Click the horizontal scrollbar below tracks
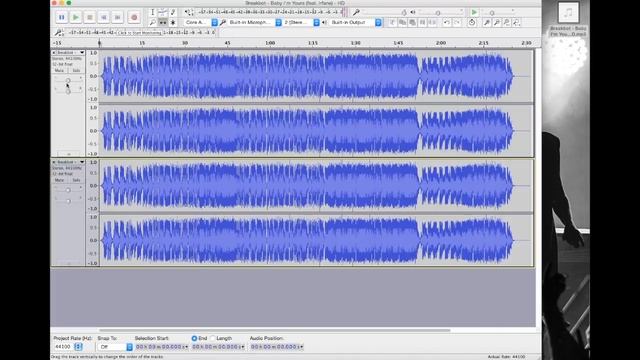This screenshot has width=640, height=360. 275,330
